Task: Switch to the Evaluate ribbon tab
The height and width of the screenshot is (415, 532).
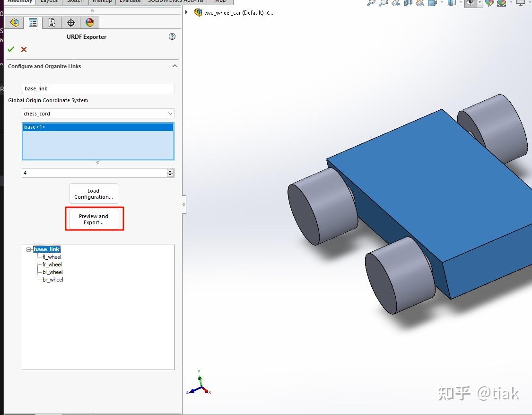Action: click(x=129, y=1)
